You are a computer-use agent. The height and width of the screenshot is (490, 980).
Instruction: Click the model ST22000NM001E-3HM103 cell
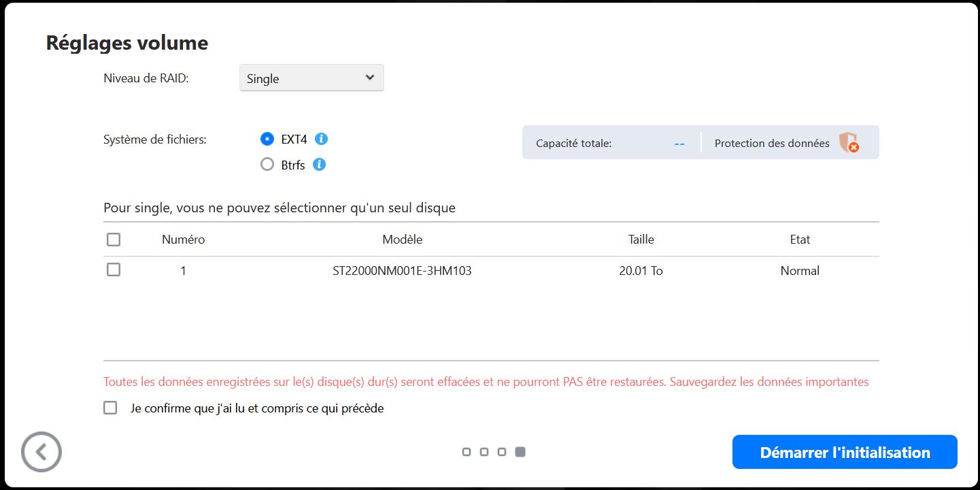coord(402,271)
